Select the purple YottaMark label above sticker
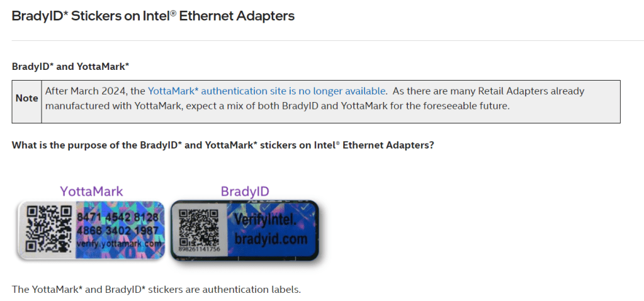The width and height of the screenshot is (644, 301). [x=91, y=191]
